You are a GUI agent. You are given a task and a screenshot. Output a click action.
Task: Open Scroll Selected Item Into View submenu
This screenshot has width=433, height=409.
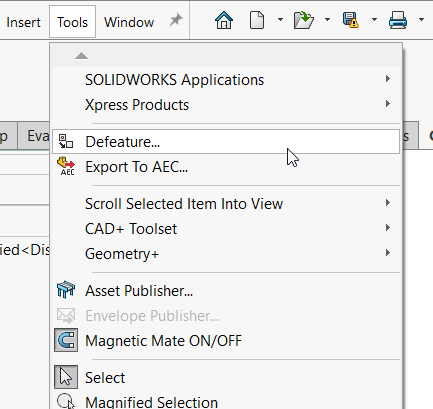[x=226, y=204]
